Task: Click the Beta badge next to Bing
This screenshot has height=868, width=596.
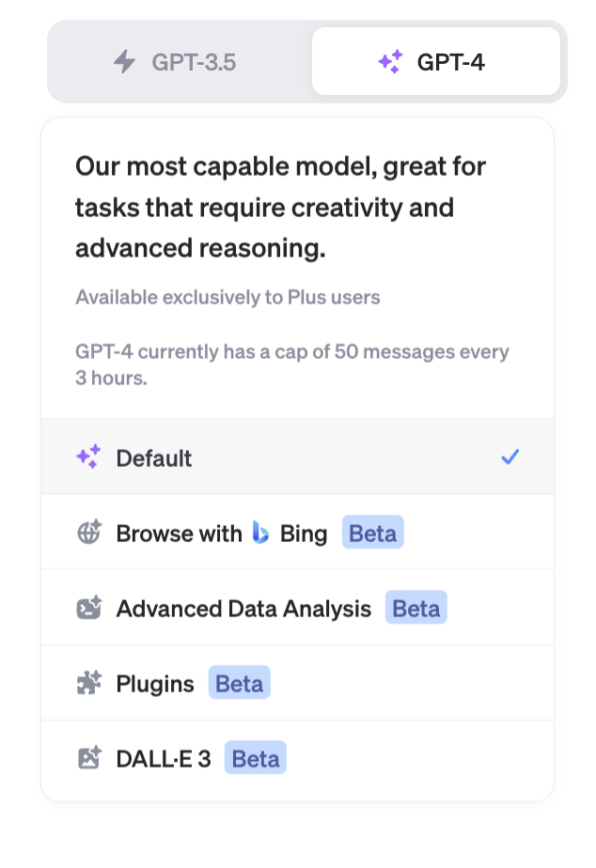Action: coord(373,534)
